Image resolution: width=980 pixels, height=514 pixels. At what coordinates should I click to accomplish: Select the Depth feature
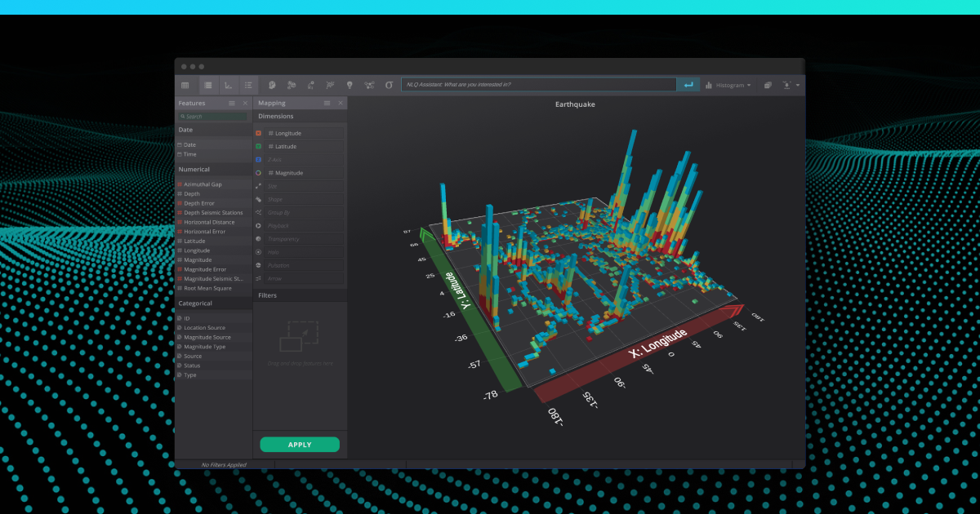(213, 194)
